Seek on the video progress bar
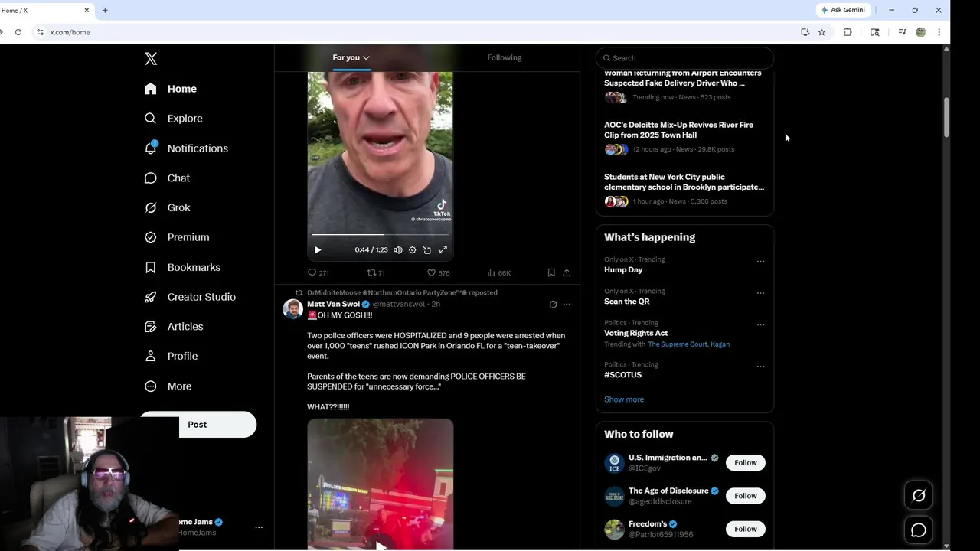This screenshot has height=551, width=980. click(x=381, y=235)
